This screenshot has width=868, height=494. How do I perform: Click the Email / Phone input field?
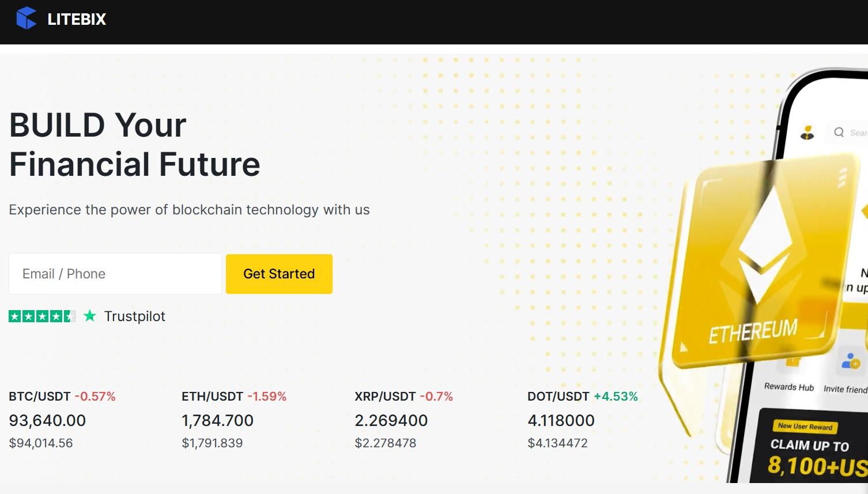click(115, 274)
